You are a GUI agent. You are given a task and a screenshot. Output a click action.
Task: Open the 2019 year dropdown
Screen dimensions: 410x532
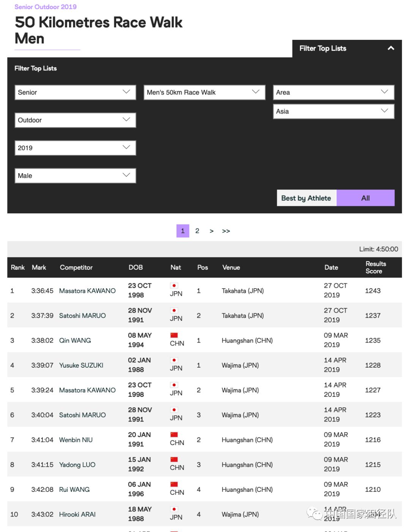(x=75, y=148)
